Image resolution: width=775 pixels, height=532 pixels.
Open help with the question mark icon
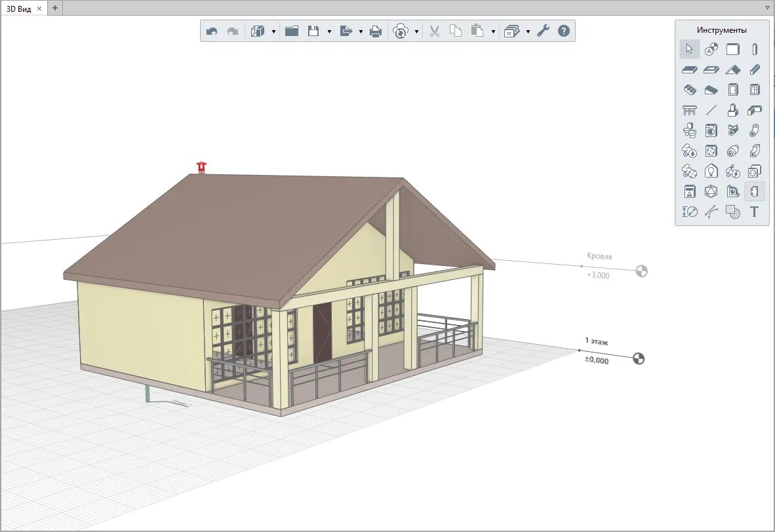(563, 31)
